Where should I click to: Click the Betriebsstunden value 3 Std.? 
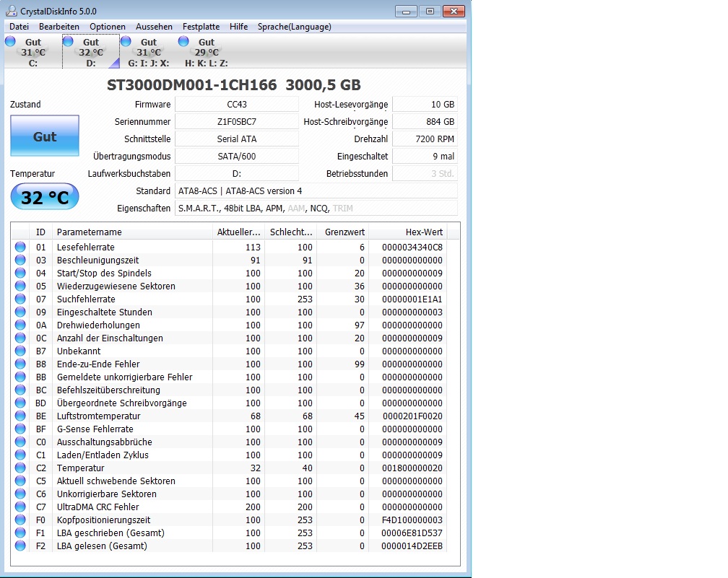425,173
